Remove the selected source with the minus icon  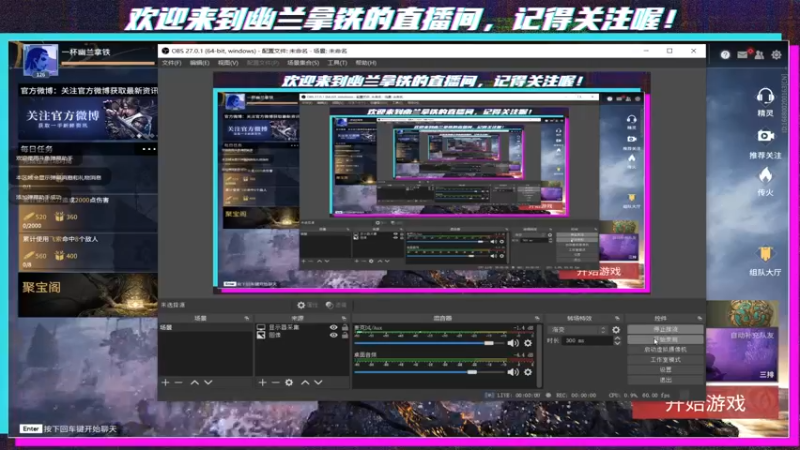276,382
